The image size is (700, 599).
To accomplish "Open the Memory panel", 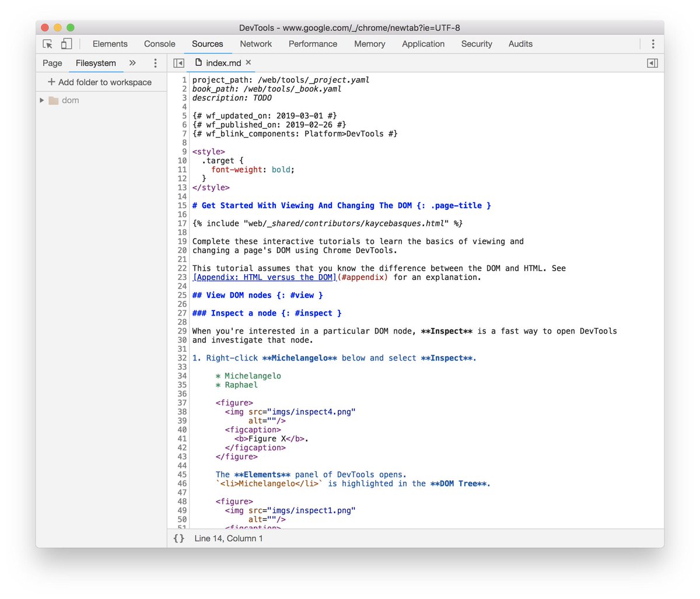I will click(370, 44).
